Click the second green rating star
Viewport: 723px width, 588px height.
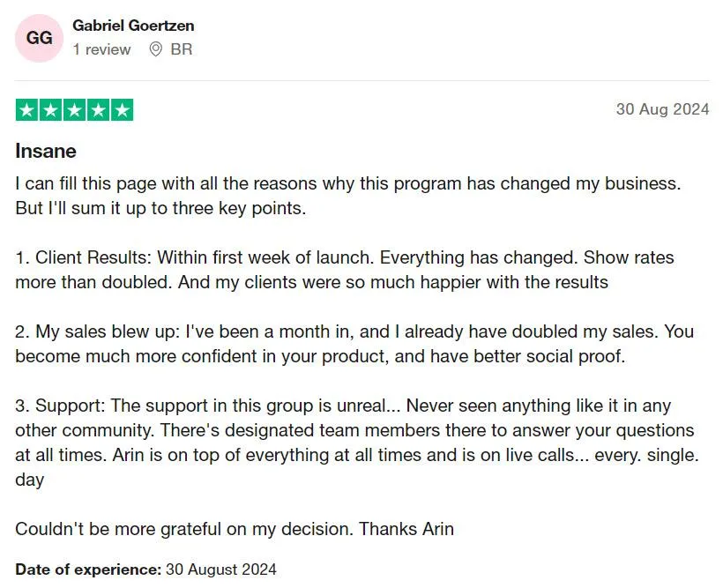tap(51, 110)
